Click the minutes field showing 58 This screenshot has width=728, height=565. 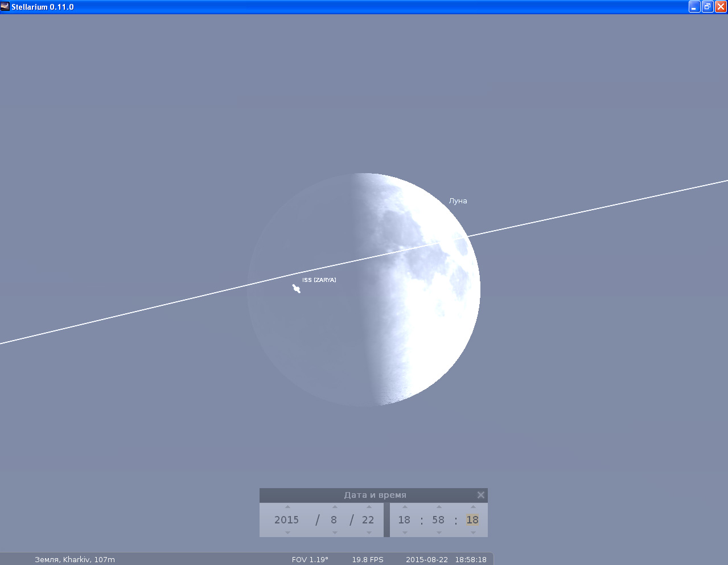[438, 520]
